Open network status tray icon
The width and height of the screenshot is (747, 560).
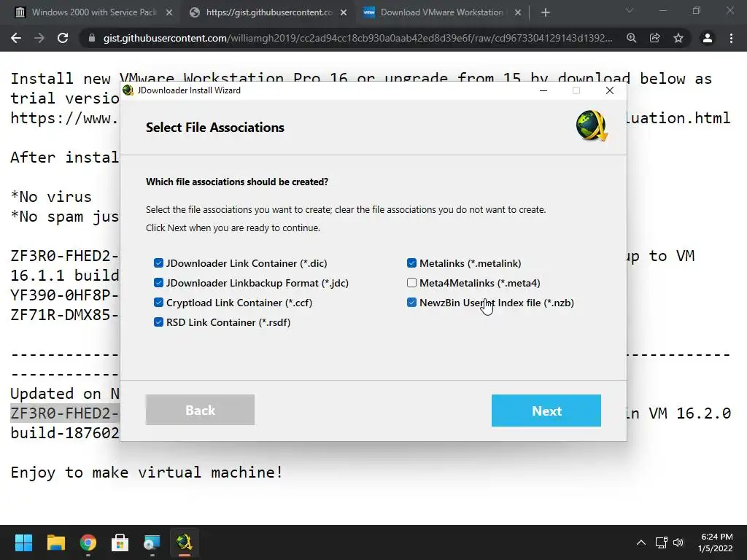coord(661,542)
